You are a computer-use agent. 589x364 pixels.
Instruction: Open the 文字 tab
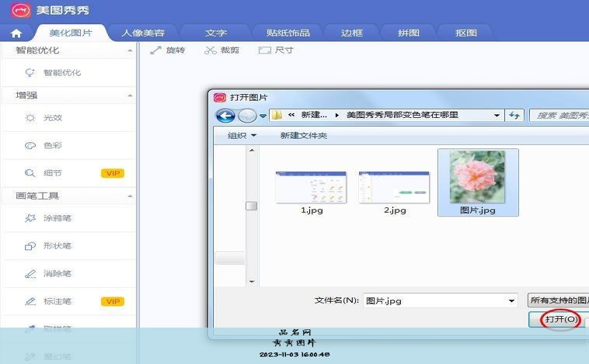click(215, 33)
